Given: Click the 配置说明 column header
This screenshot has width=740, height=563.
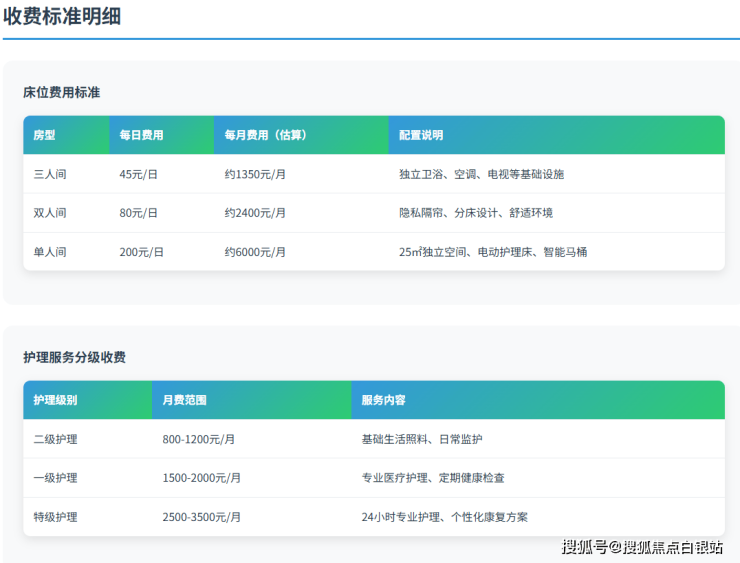Looking at the screenshot, I should pos(421,135).
